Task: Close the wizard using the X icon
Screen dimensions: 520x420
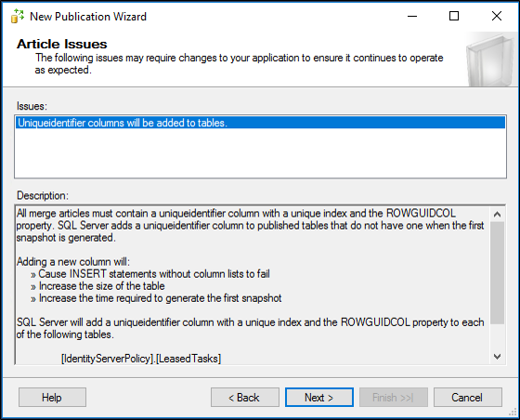Action: point(497,16)
